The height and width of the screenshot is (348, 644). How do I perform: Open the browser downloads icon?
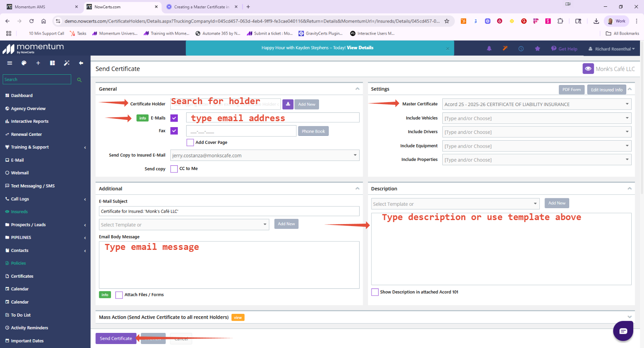pos(596,21)
